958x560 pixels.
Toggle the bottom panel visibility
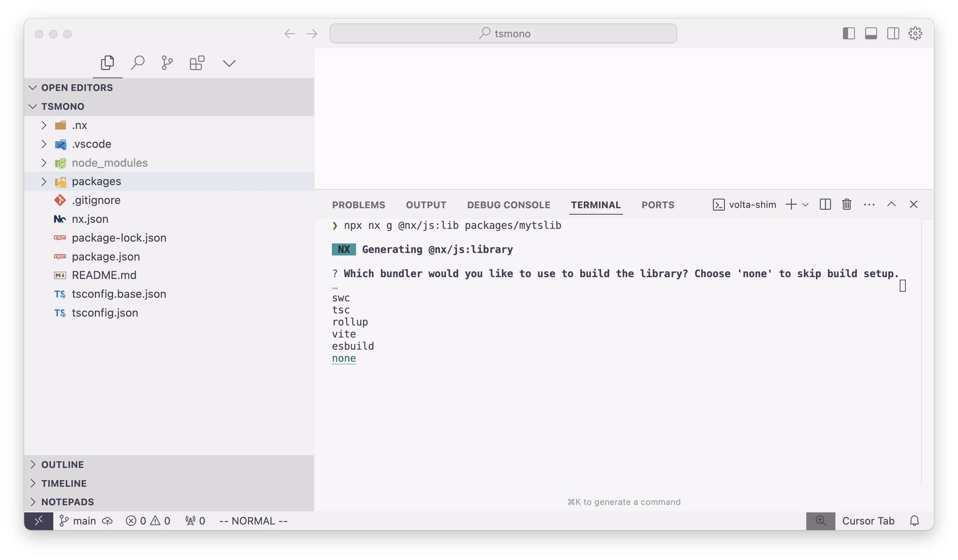(871, 33)
